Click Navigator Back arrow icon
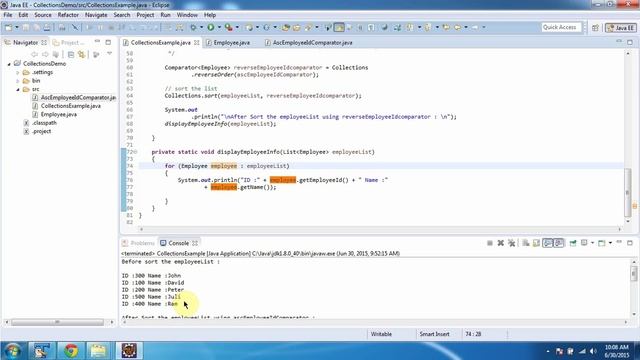Screen dimensions: 640x360 point(34,54)
